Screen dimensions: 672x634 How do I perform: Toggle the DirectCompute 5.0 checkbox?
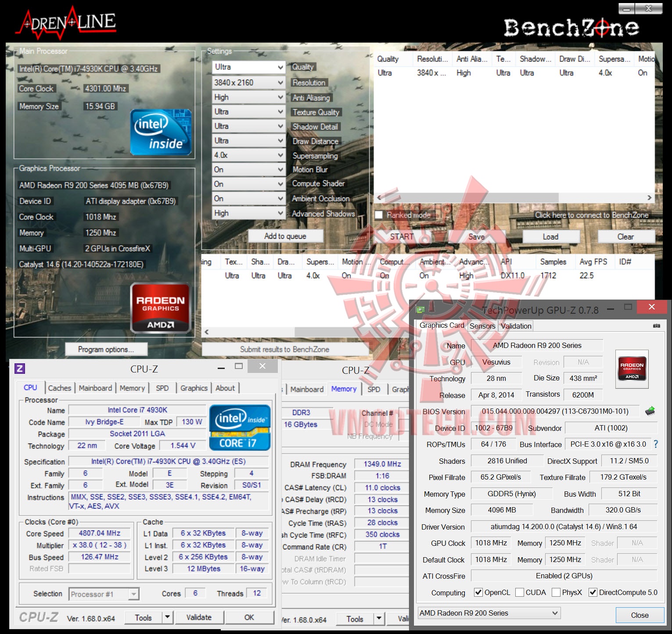tap(593, 592)
